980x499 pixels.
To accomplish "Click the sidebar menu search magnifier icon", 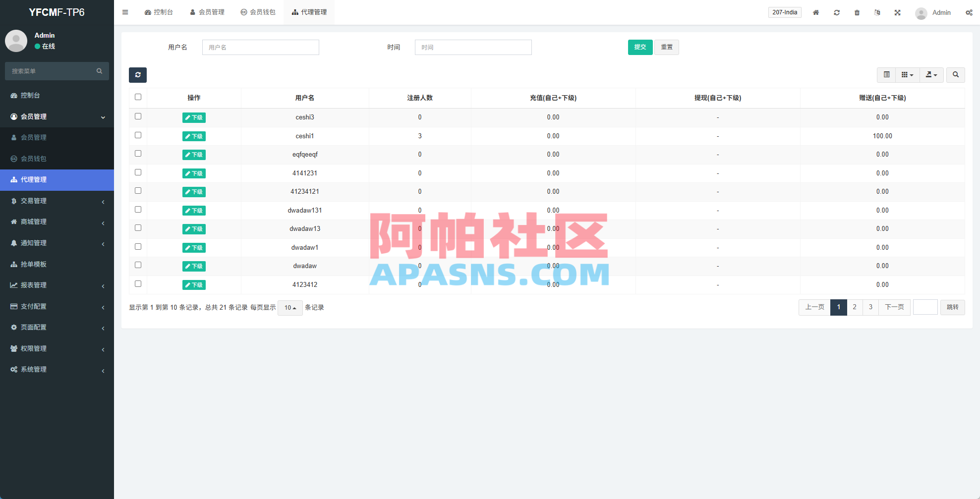I will [x=99, y=71].
